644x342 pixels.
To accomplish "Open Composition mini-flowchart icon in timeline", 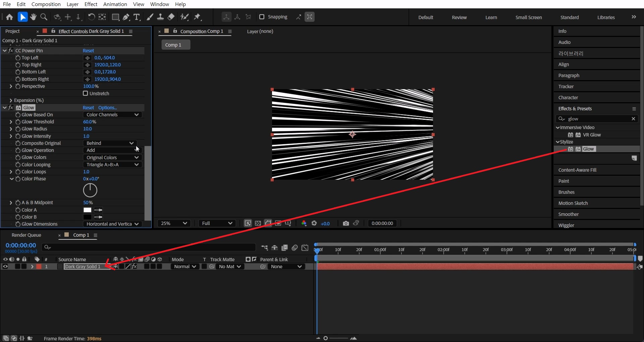I will [x=264, y=247].
